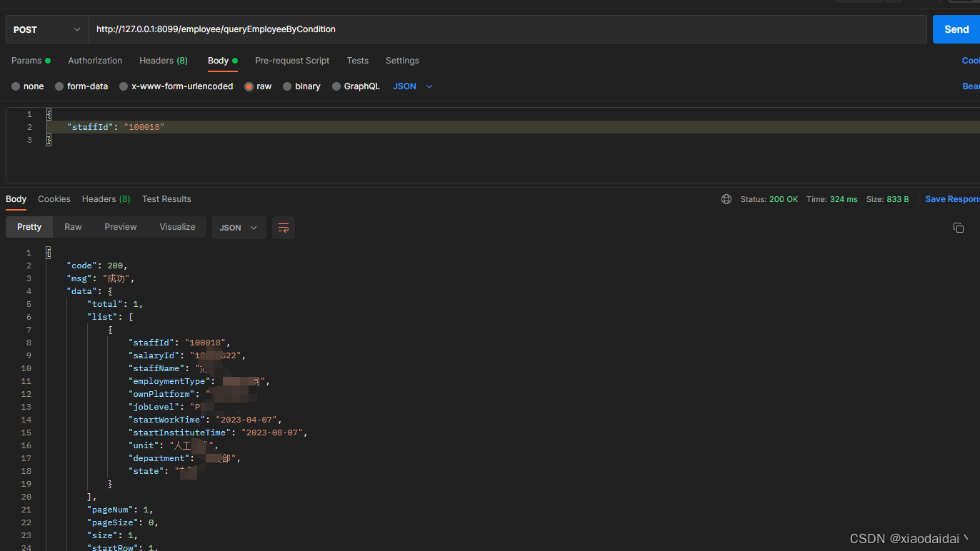
Task: Select the response Body tab
Action: pyautogui.click(x=16, y=199)
